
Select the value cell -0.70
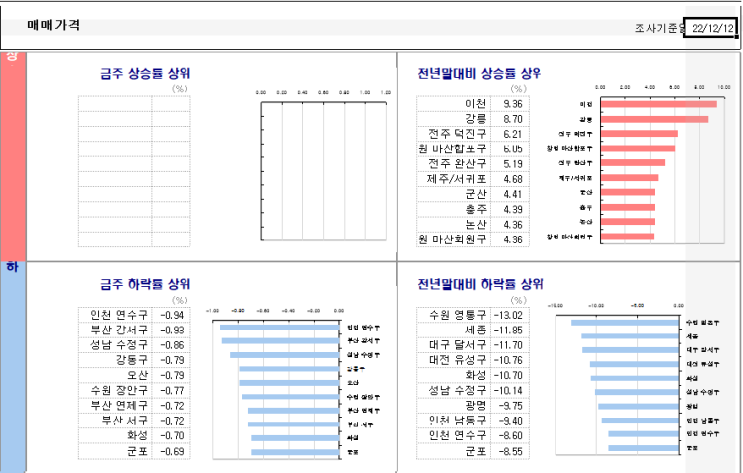click(x=171, y=436)
